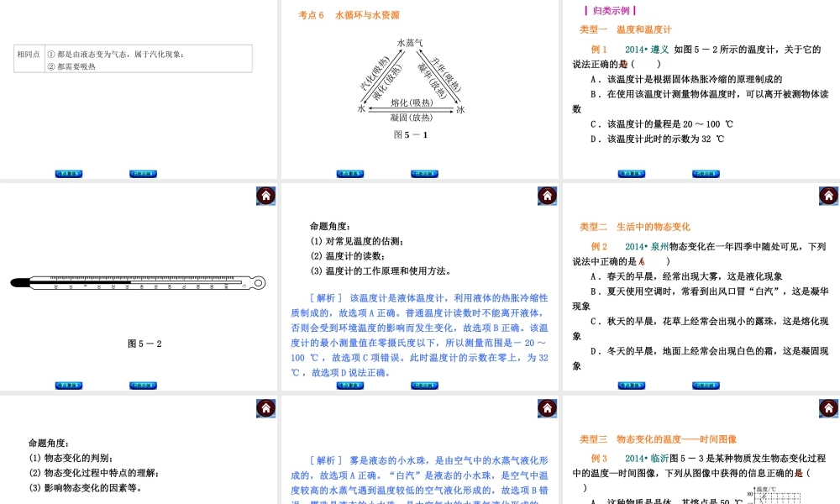840x504 pixels.
Task: Click the heading 考点6 水循环与水资源
Action: click(x=349, y=15)
